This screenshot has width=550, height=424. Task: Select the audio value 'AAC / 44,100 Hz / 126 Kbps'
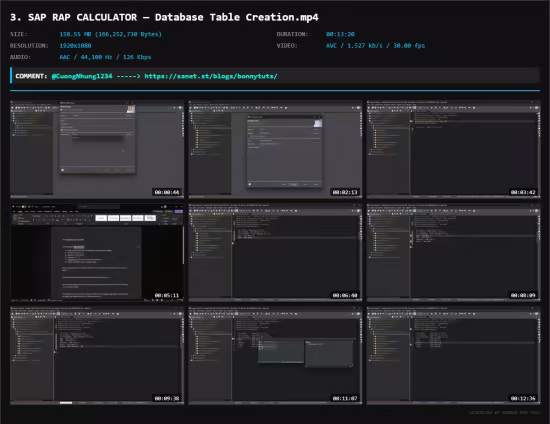tap(105, 57)
